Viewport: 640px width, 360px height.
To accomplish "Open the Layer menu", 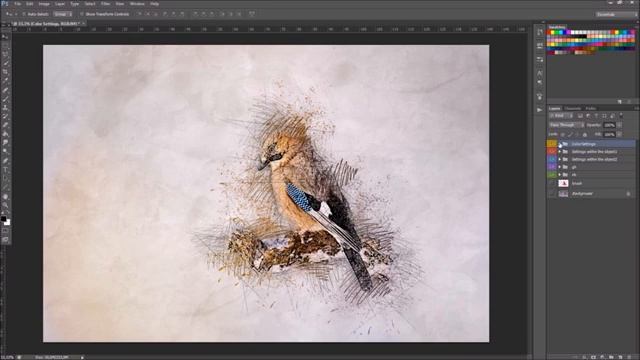I will (60, 4).
